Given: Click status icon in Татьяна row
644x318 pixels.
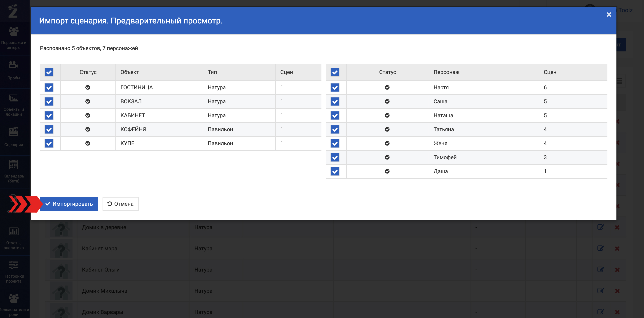Looking at the screenshot, I should [x=387, y=129].
